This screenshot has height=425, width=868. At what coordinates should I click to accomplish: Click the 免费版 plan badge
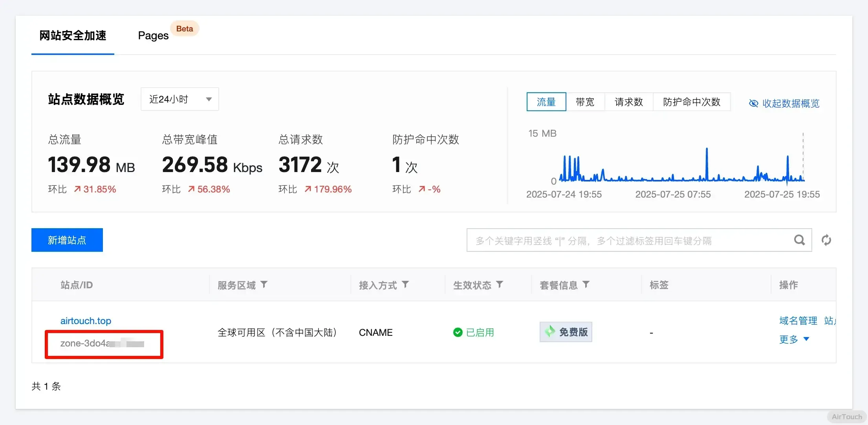566,332
